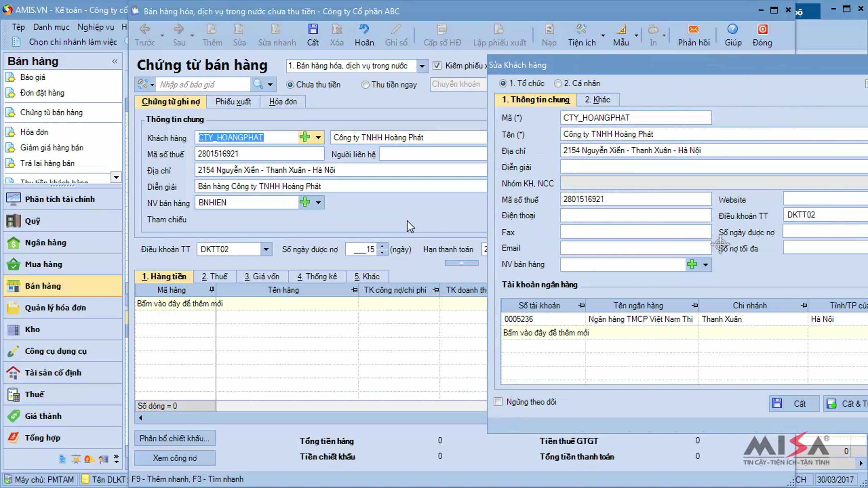
Task: Open Quỹ cash module in sidebar
Action: tap(63, 221)
